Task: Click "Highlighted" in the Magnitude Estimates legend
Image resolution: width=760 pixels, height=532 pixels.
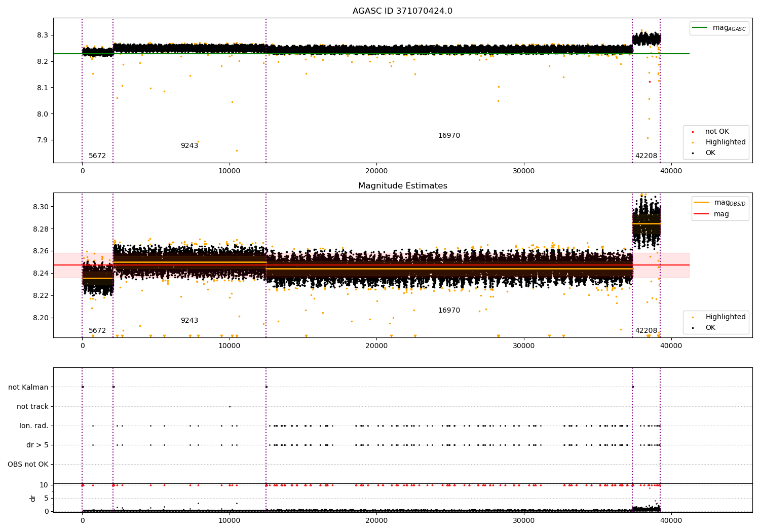Action: coord(725,317)
